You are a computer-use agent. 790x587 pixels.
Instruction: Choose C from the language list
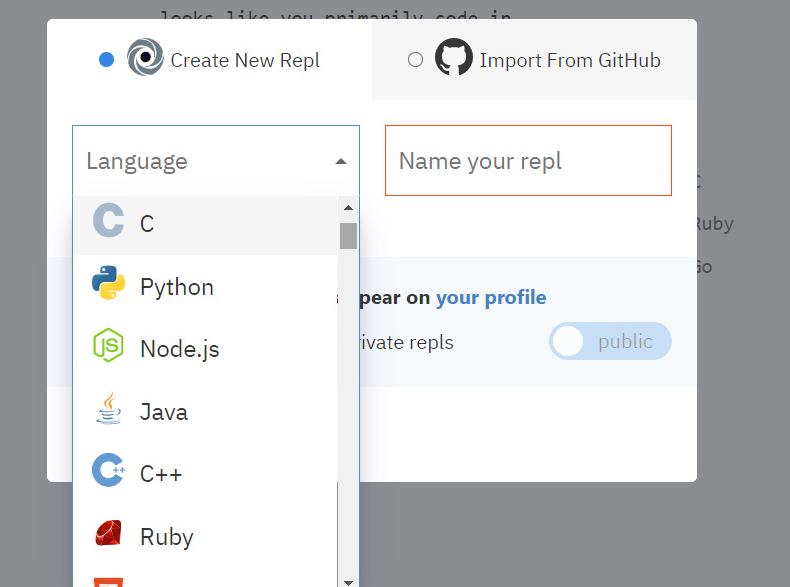pyautogui.click(x=205, y=224)
